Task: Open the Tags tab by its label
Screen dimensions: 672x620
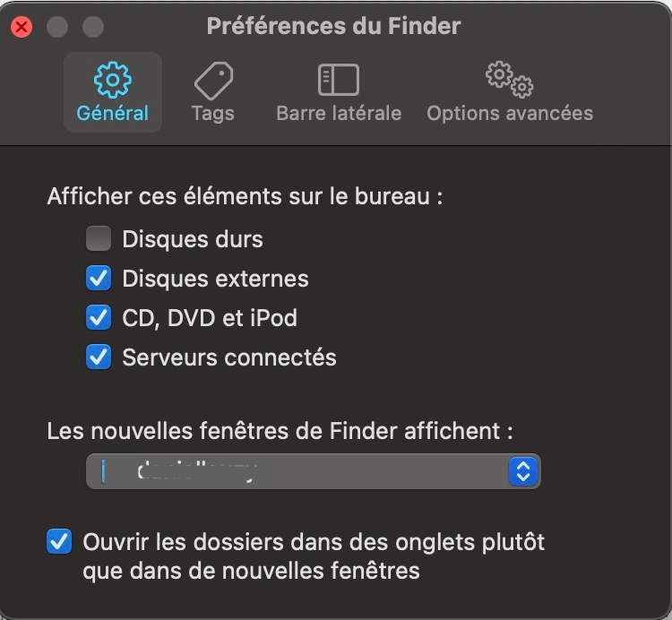Action: click(x=212, y=114)
